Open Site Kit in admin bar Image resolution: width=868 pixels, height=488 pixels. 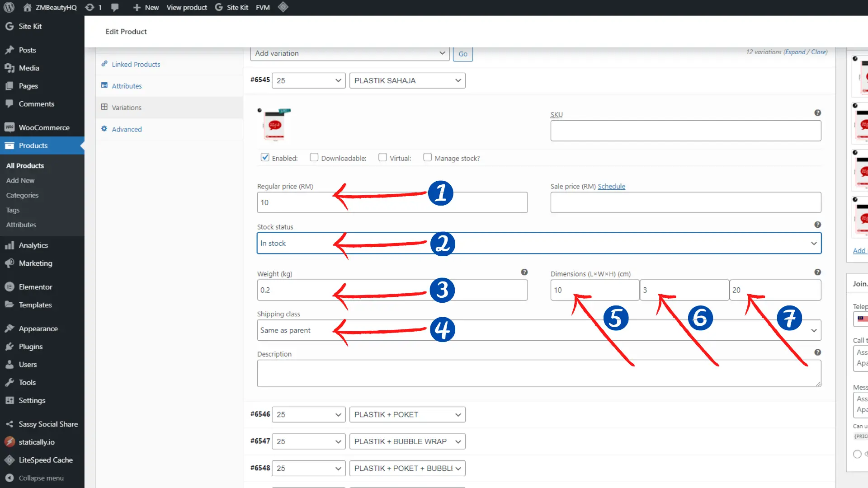point(231,7)
